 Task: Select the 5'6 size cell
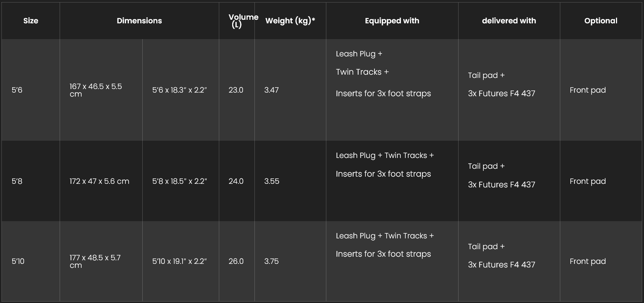point(17,90)
